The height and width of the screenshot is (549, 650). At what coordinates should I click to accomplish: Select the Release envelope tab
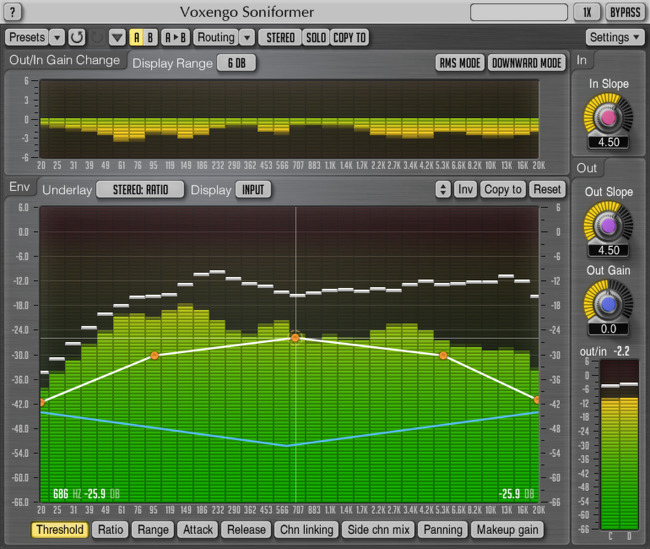point(246,530)
